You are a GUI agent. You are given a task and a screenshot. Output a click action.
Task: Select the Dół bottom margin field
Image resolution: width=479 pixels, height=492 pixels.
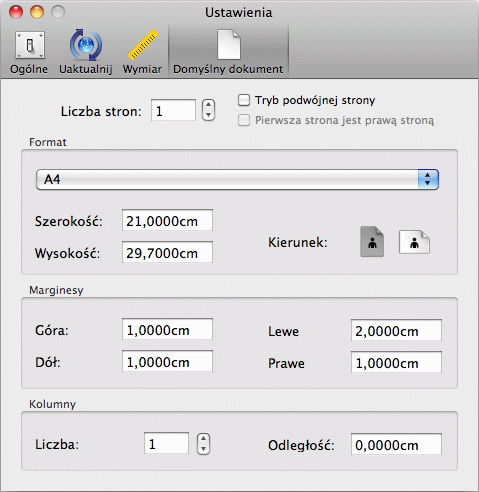tap(167, 361)
